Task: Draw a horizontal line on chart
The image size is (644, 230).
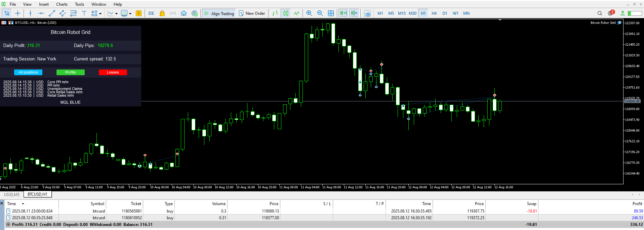Action: pos(41,13)
